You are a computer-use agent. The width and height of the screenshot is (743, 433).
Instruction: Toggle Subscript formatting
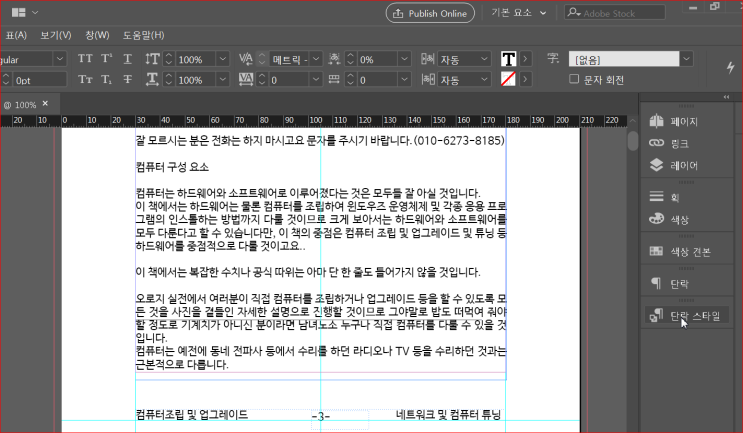107,79
